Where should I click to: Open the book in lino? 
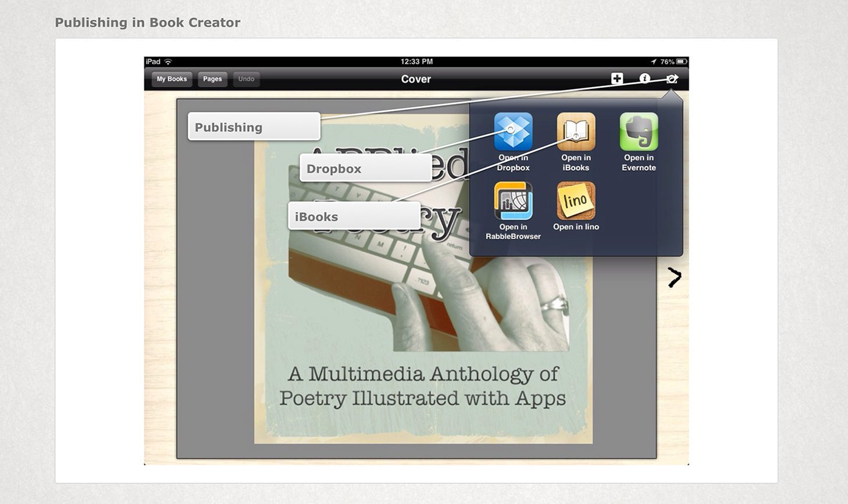point(576,201)
